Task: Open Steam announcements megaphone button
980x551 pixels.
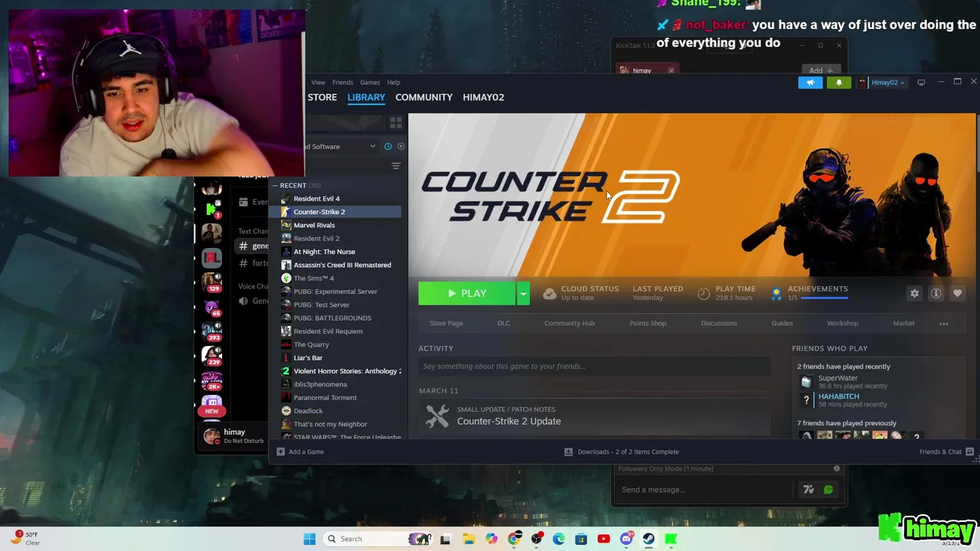Action: 810,83
